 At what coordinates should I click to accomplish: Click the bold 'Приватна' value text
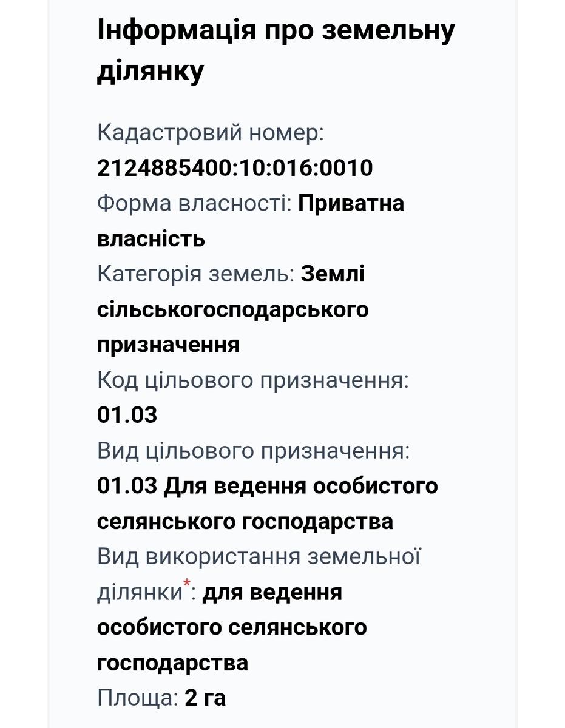(x=351, y=203)
